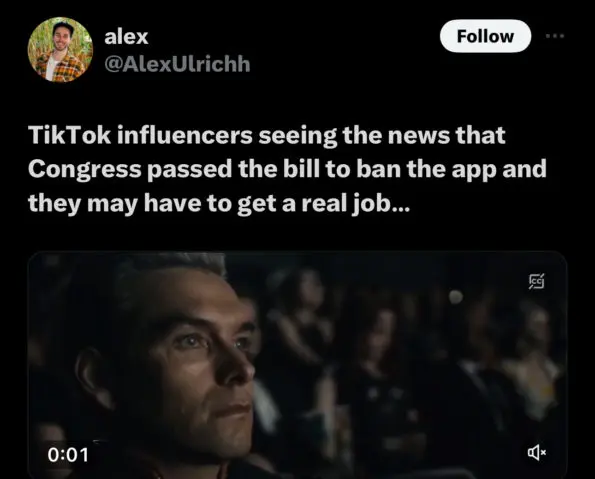
Task: Open the three-dot more options menu
Action: pos(555,36)
